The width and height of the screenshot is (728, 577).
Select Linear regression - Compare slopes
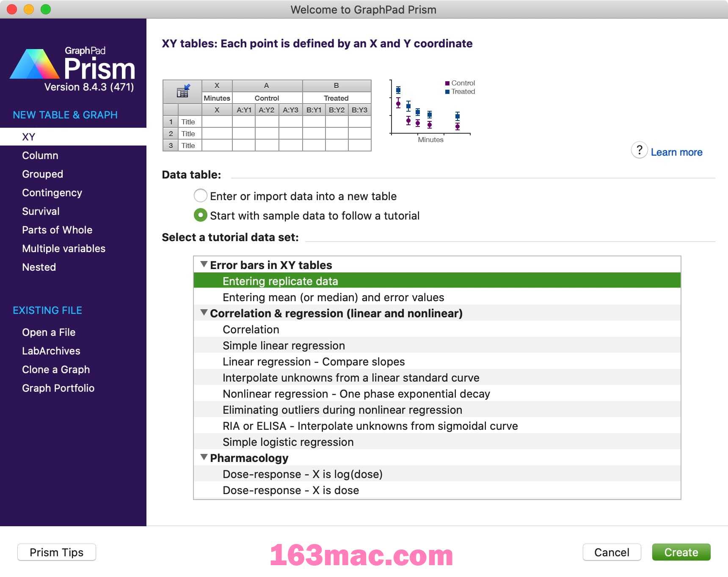coord(437,361)
